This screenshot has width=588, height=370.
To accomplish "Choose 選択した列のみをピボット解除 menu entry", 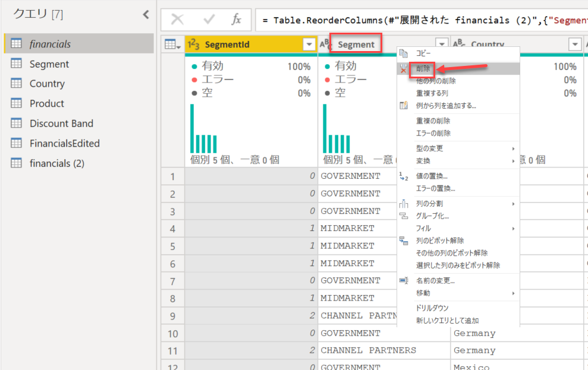I will [x=458, y=265].
